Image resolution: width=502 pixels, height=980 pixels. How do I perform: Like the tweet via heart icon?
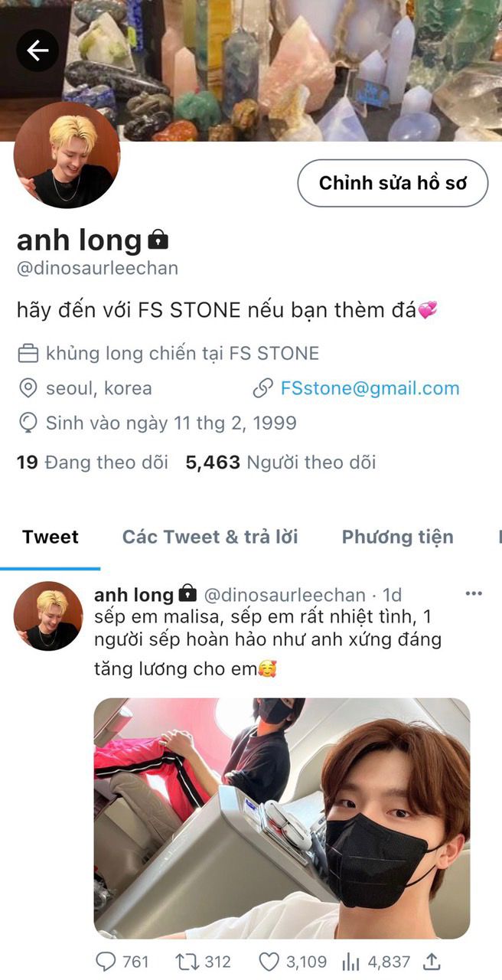[268, 962]
